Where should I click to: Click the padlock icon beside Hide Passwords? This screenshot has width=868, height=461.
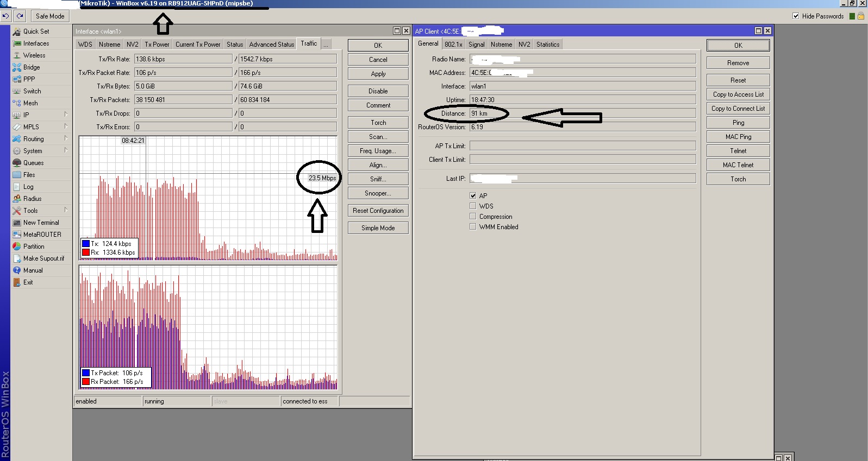click(x=861, y=16)
